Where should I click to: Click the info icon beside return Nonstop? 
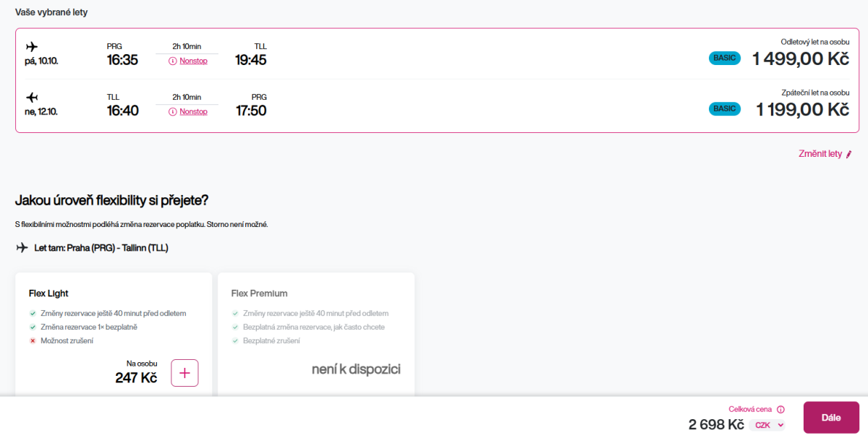pyautogui.click(x=173, y=112)
